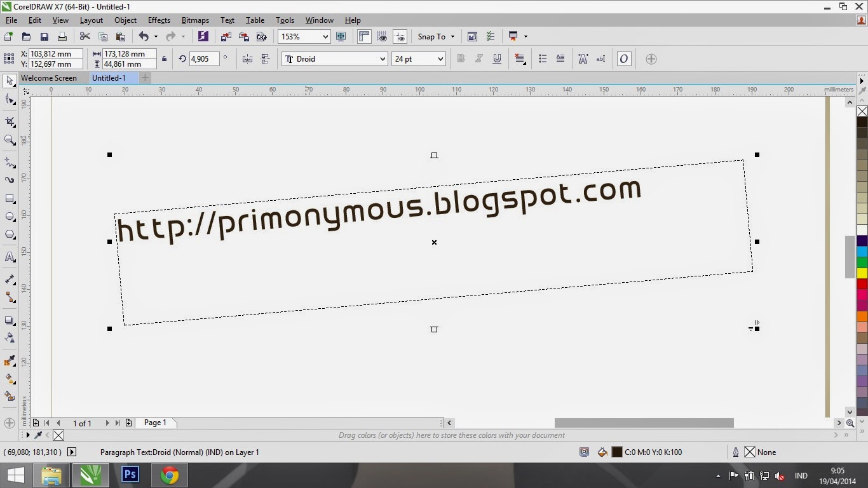Select the Pick tool in the toolbox
The width and height of the screenshot is (868, 488).
pos(10,81)
